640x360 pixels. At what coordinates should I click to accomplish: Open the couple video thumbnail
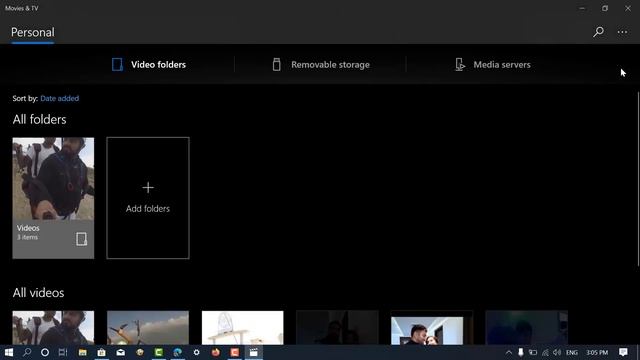point(432,328)
